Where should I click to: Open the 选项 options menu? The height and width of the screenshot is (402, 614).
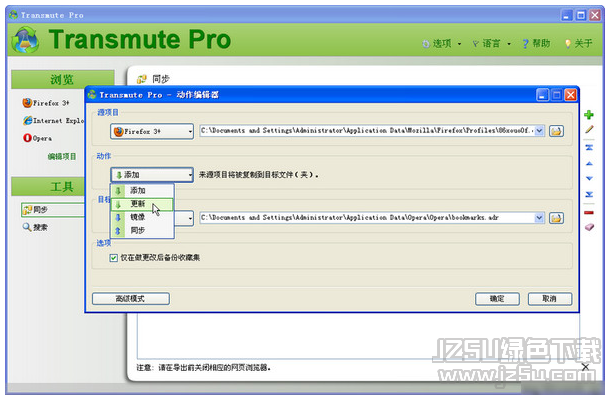(x=442, y=43)
